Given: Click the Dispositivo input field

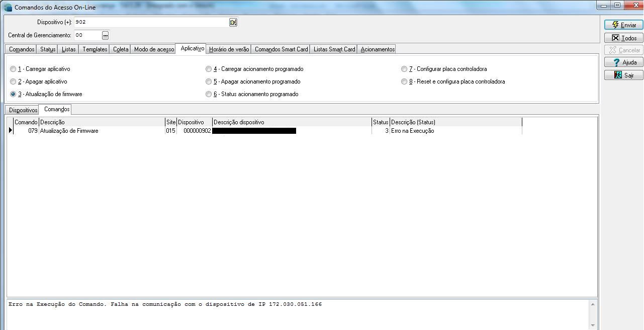Looking at the screenshot, I should (151, 22).
